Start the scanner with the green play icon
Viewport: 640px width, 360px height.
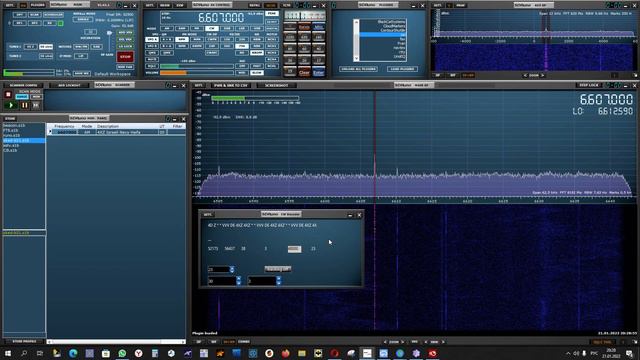click(x=11, y=105)
